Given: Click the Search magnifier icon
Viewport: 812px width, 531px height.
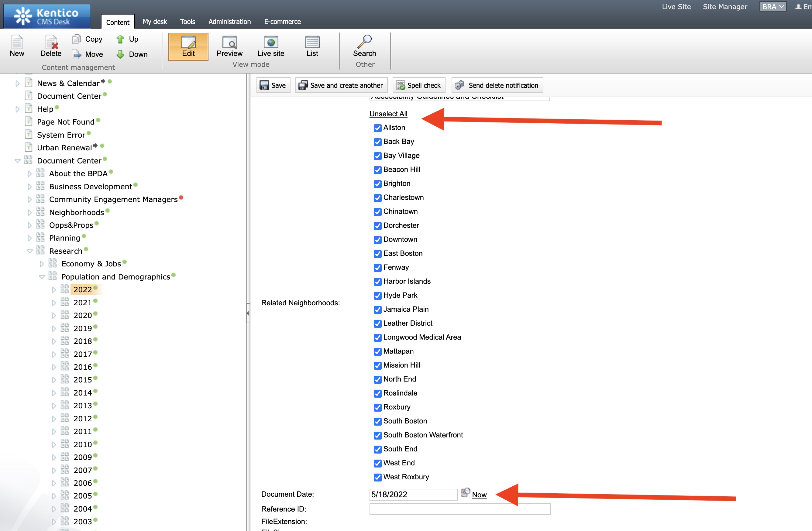Looking at the screenshot, I should tap(364, 42).
